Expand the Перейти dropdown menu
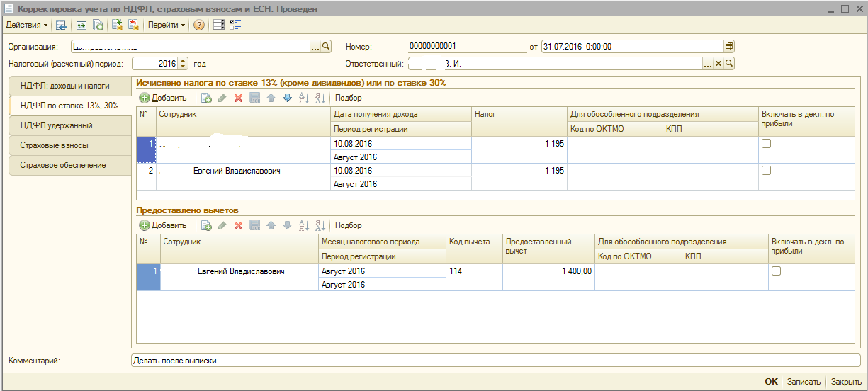The height and width of the screenshot is (391, 868). click(167, 25)
